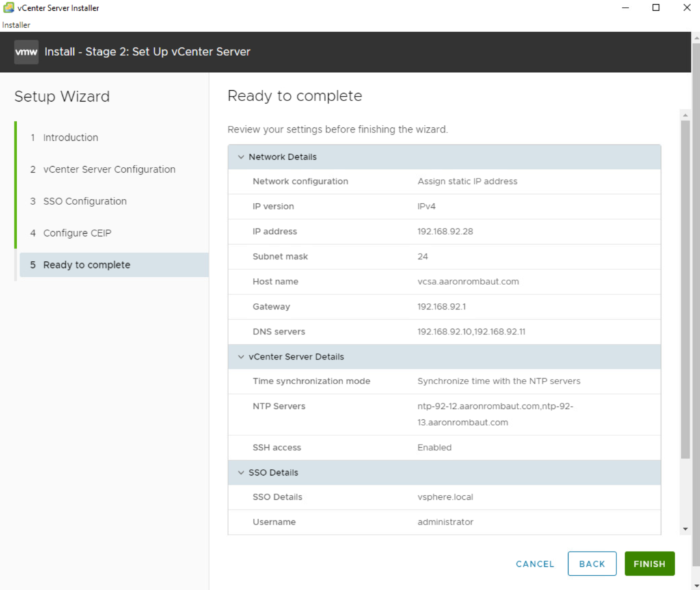Open the Configure CEIP step
Screen dimensions: 700x590
click(77, 233)
